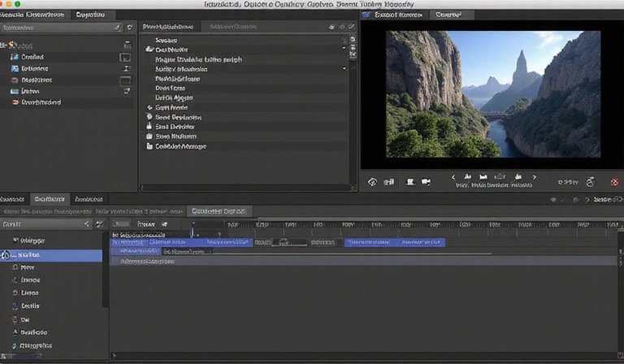The width and height of the screenshot is (624, 364).
Task: Click the orange icon on the last sidebar item
Action: pyautogui.click(x=15, y=102)
